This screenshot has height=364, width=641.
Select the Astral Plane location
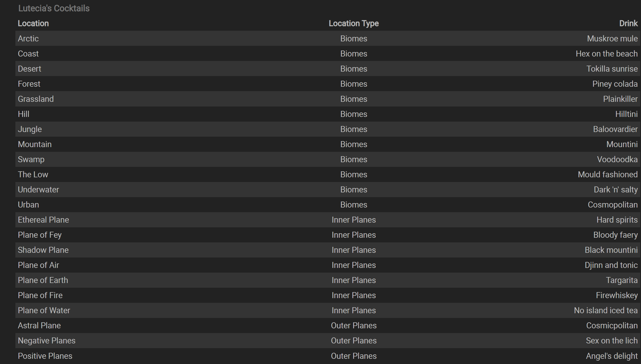(x=39, y=325)
